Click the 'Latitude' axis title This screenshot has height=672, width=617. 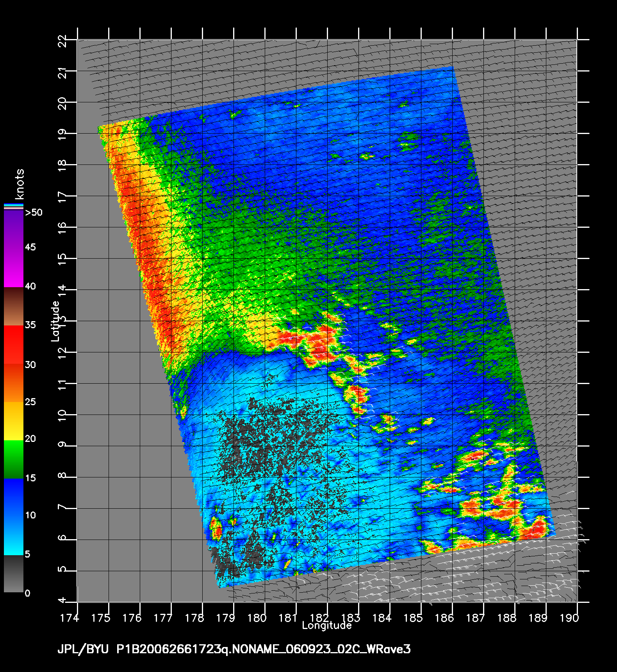pos(56,321)
